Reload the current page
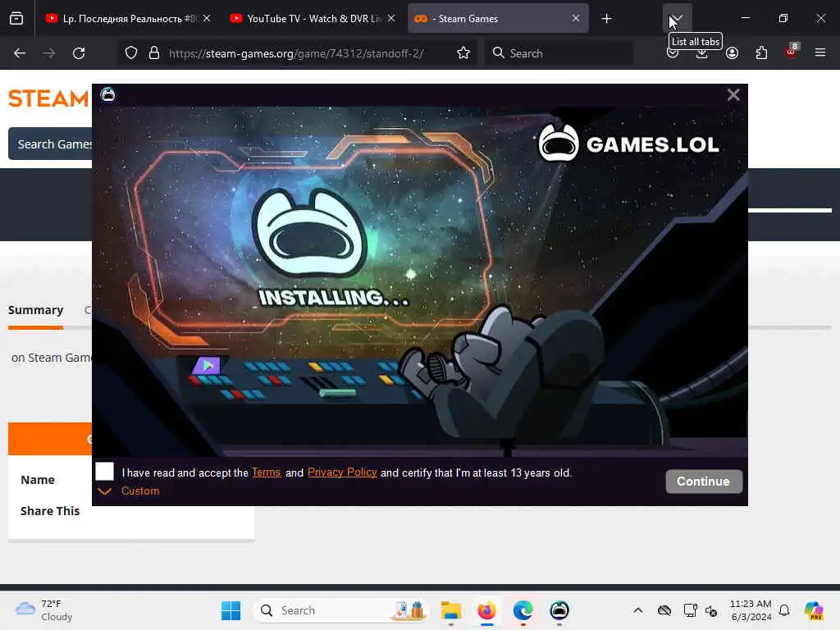 [x=79, y=53]
